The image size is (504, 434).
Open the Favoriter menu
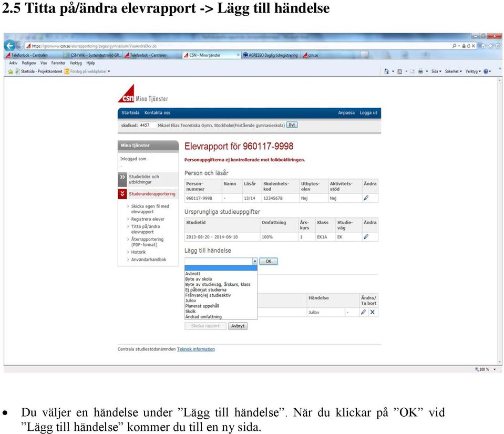tap(58, 63)
